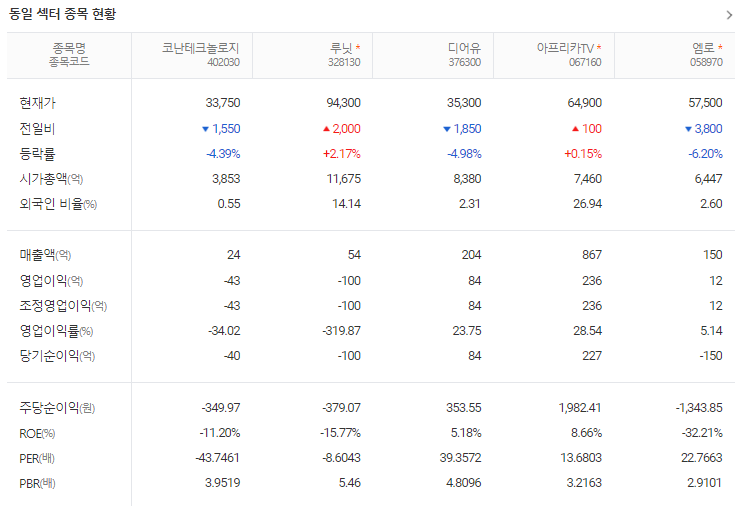Open the 아프리카TV stock link
The width and height of the screenshot is (738, 506).
[x=565, y=48]
